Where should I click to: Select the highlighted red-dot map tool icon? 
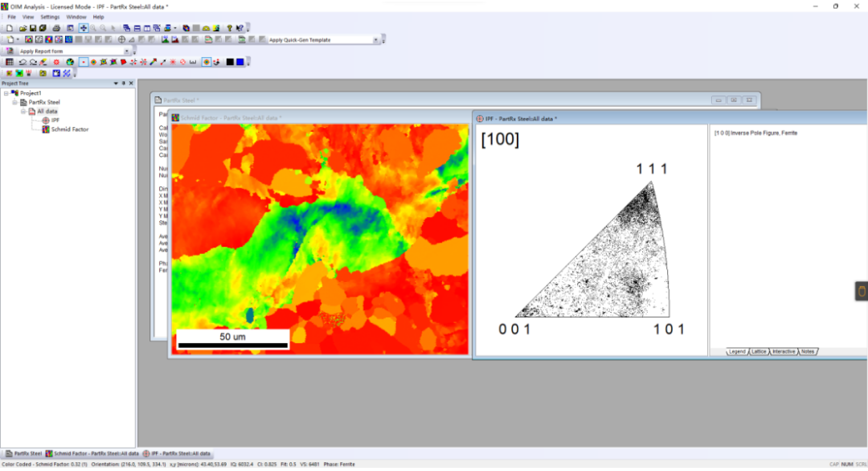tap(83, 62)
